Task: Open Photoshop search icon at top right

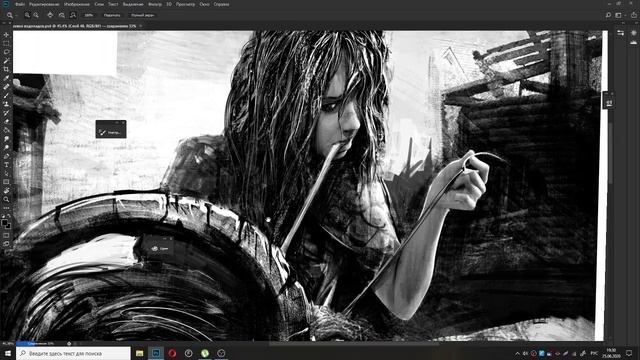Action: [608, 15]
